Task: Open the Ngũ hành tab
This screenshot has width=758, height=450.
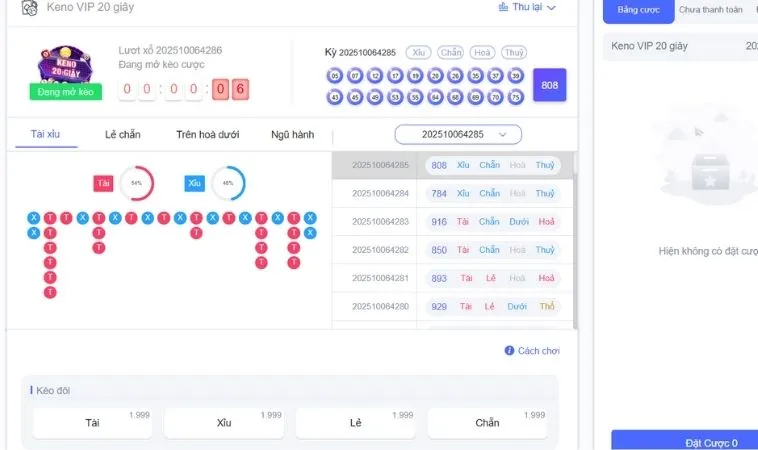Action: click(x=292, y=134)
